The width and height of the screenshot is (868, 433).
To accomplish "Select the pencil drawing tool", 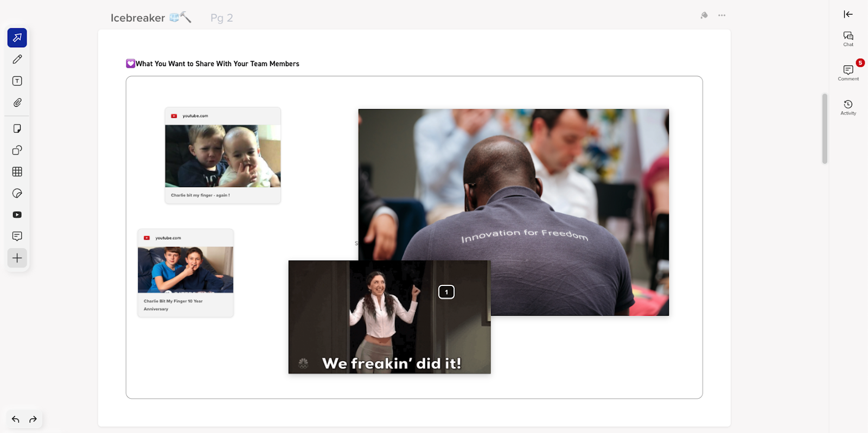I will point(17,59).
